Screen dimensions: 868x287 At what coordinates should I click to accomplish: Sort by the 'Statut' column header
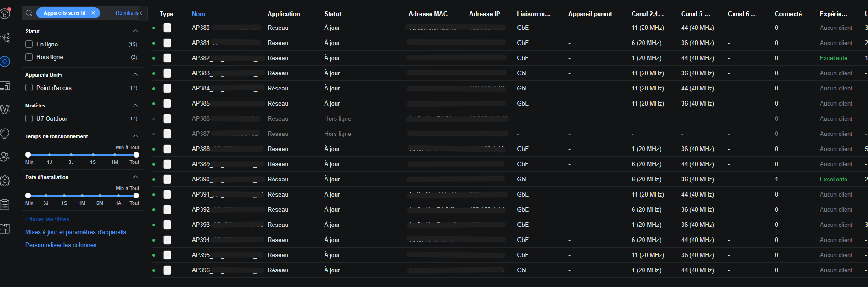tap(333, 14)
